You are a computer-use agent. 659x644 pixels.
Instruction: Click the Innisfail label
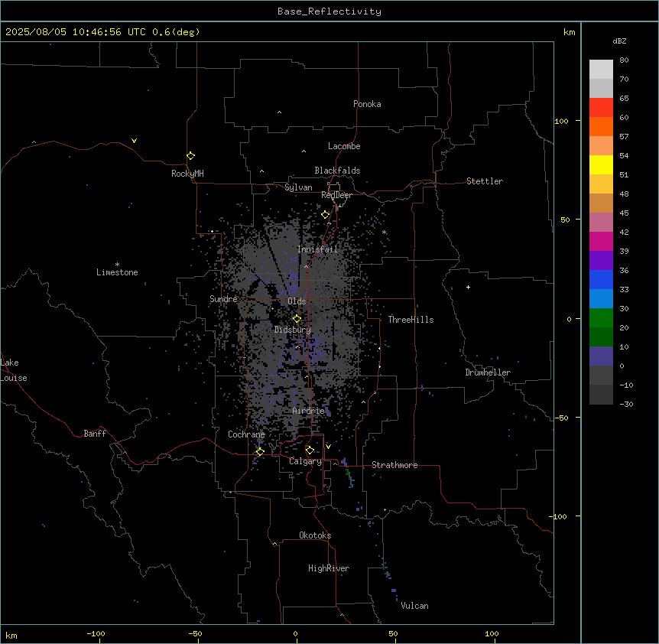317,249
